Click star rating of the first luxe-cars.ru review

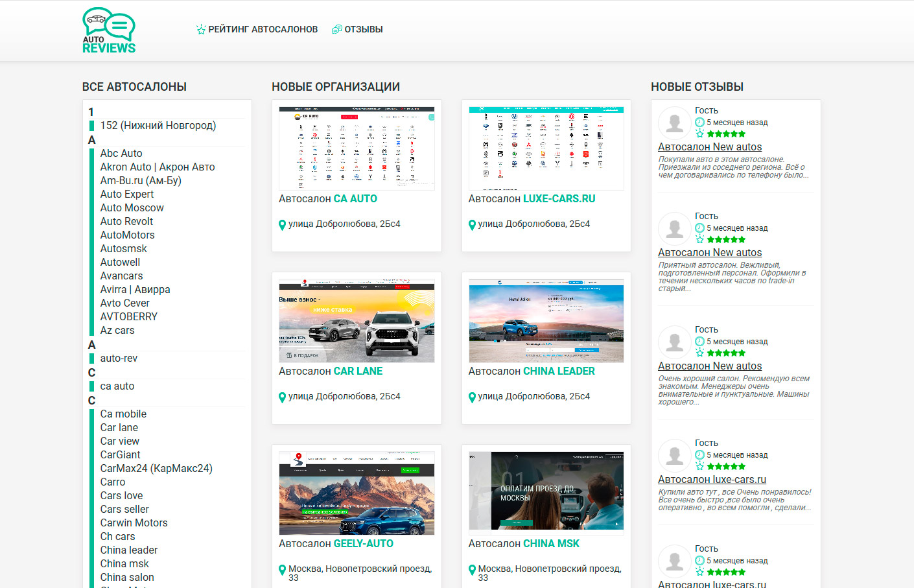coord(726,466)
